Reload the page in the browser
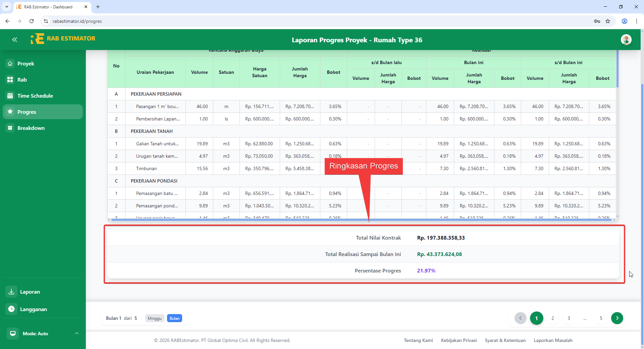Viewport: 644px width, 349px height. click(32, 21)
